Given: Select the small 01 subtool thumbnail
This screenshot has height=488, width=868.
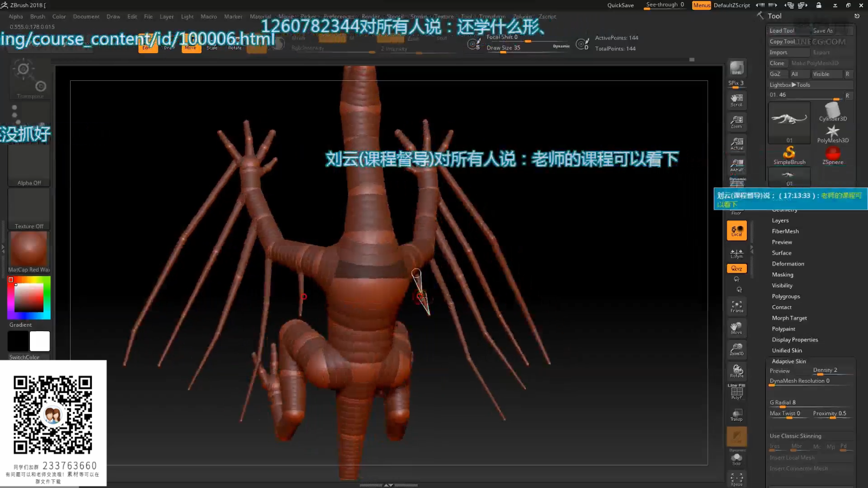Looking at the screenshot, I should click(x=789, y=177).
